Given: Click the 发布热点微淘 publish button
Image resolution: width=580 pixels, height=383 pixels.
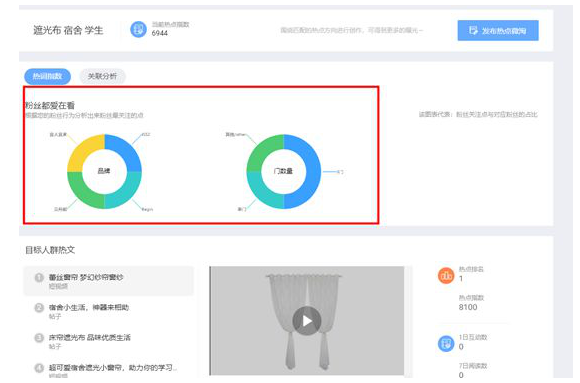Looking at the screenshot, I should (x=498, y=30).
